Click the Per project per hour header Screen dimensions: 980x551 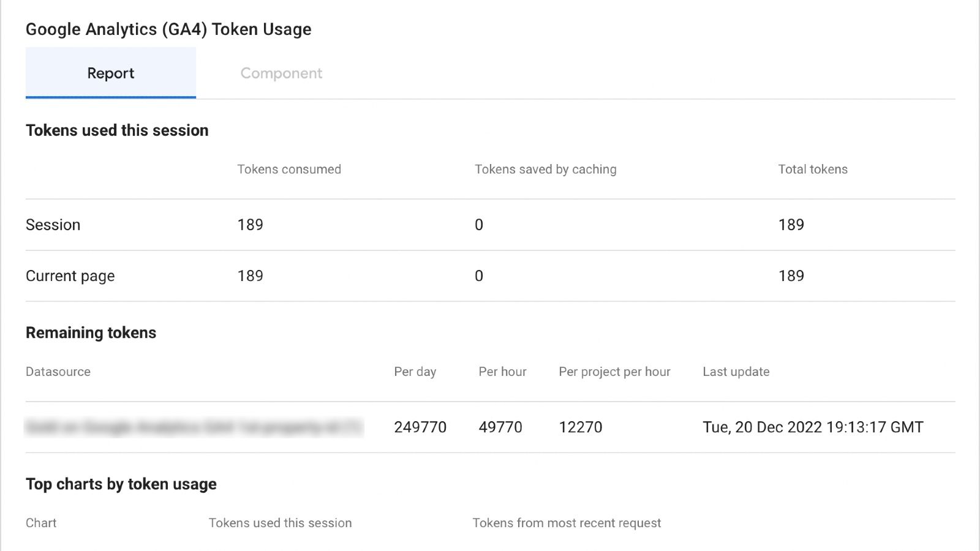tap(614, 372)
